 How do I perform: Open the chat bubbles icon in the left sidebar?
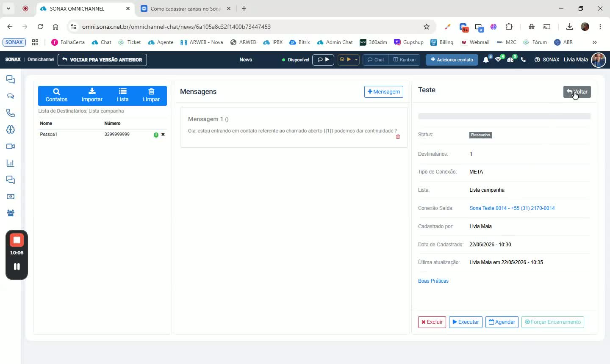click(11, 96)
